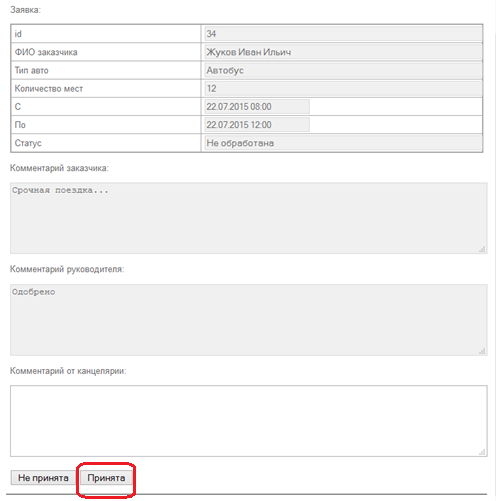The image size is (496, 501).
Task: Click the Количество мест field showing 12
Action: pyautogui.click(x=343, y=88)
